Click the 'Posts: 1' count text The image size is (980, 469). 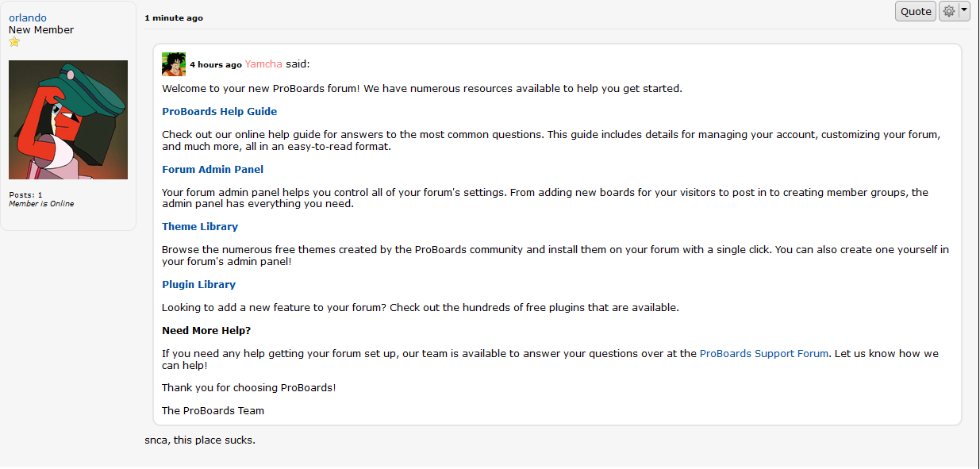click(x=25, y=195)
